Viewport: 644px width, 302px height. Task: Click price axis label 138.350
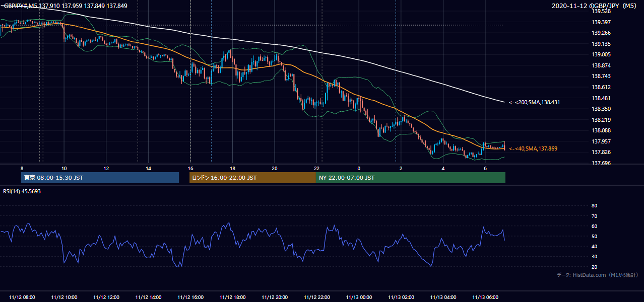601,109
